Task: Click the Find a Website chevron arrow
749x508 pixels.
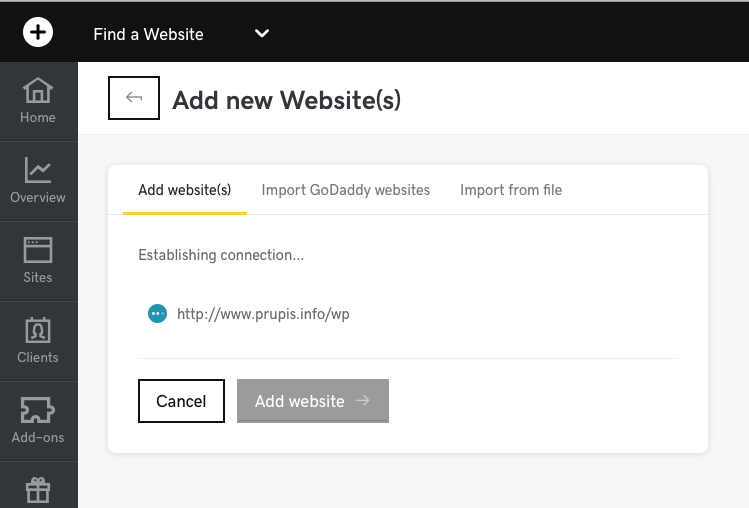Action: point(262,34)
